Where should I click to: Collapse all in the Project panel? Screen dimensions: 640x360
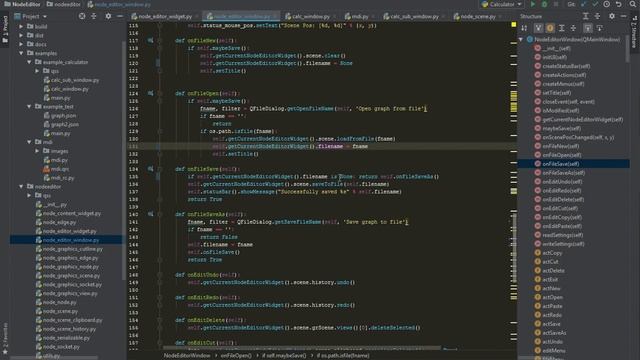(x=93, y=16)
